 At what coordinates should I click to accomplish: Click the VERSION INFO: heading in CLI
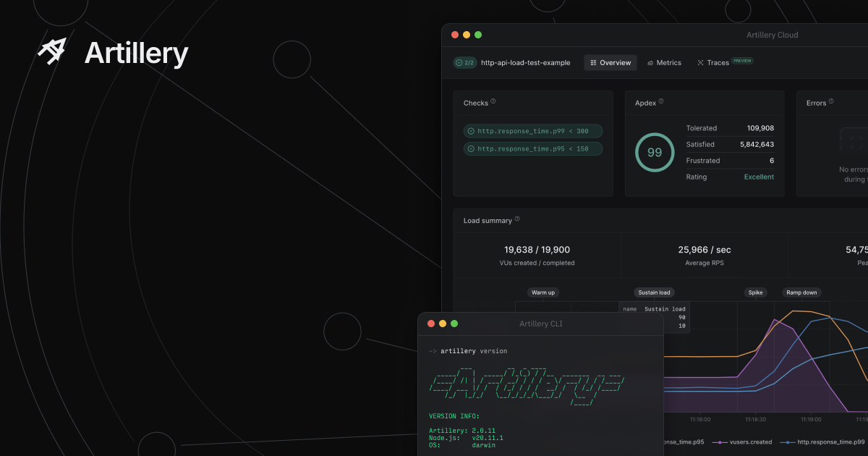454,416
